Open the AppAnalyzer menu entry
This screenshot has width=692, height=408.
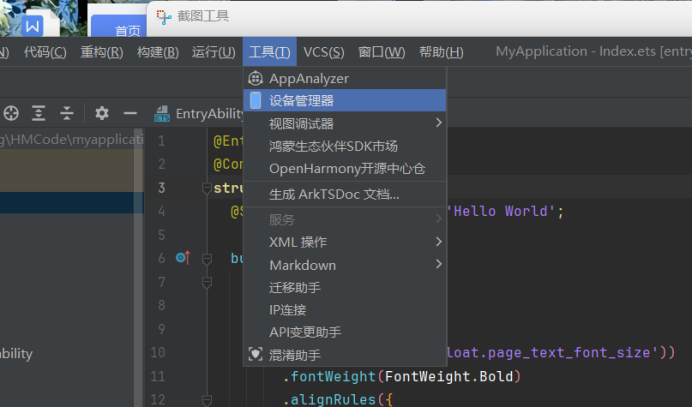[345, 79]
